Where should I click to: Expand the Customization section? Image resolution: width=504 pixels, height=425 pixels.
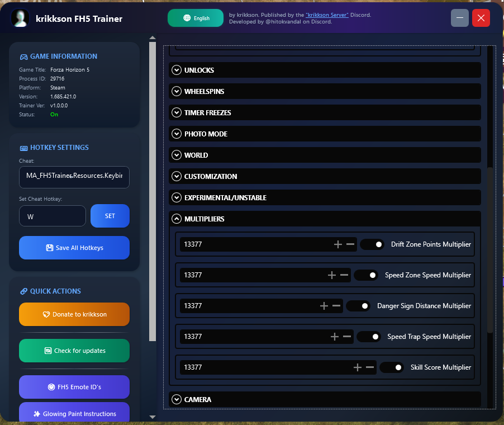point(325,176)
